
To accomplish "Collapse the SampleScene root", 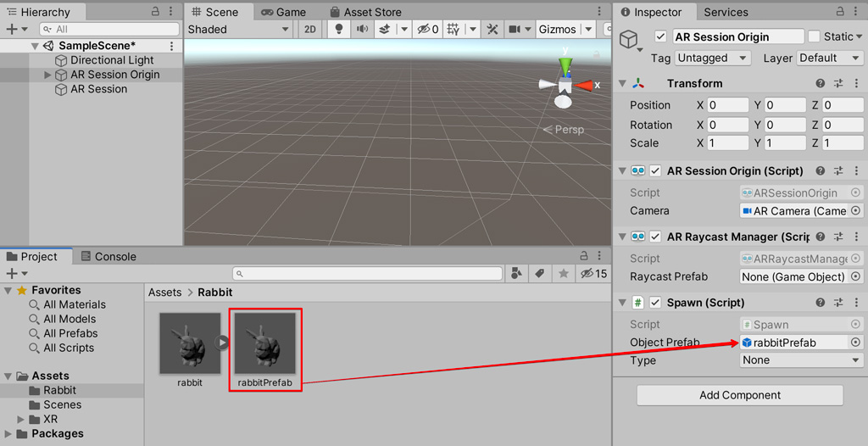I will click(x=36, y=46).
